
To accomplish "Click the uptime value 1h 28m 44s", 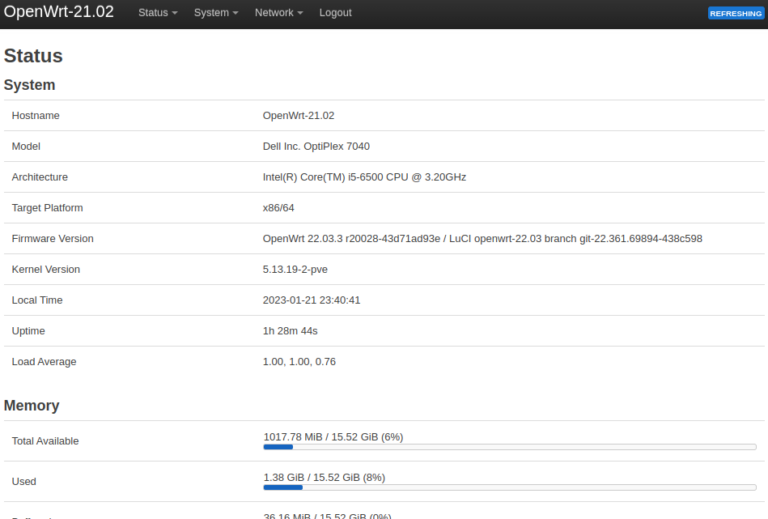I will pyautogui.click(x=290, y=331).
